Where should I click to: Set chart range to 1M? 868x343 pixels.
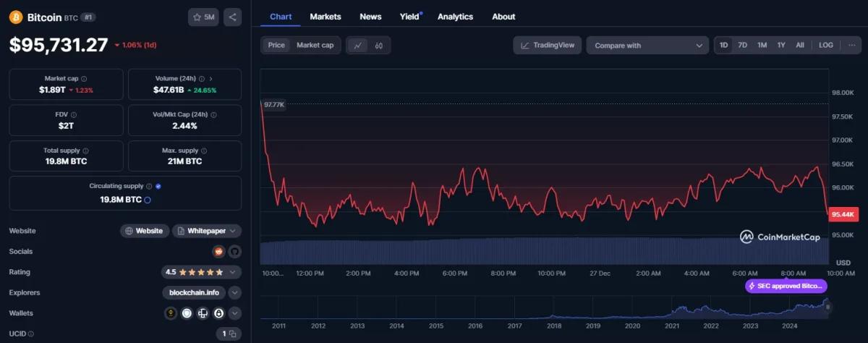(x=762, y=45)
